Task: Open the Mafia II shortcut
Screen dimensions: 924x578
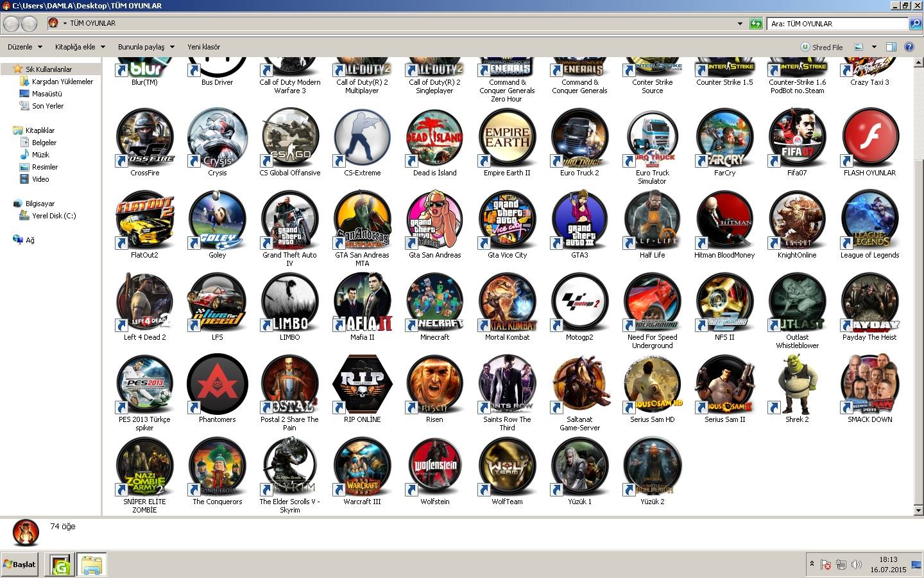Action: pos(362,302)
